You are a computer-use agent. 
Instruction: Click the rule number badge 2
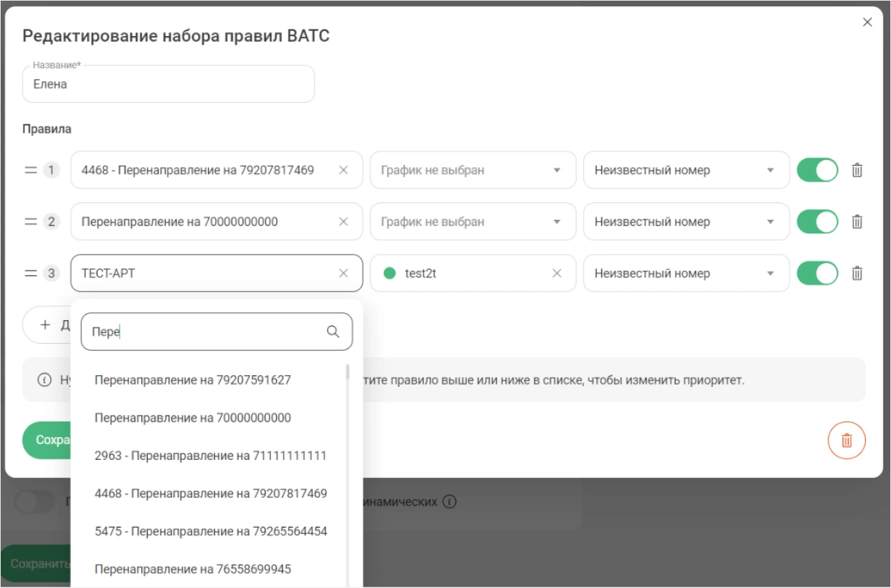(52, 222)
